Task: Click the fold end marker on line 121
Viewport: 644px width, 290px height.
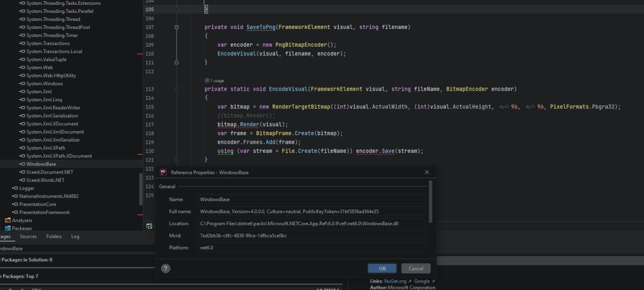Action: click(177, 160)
